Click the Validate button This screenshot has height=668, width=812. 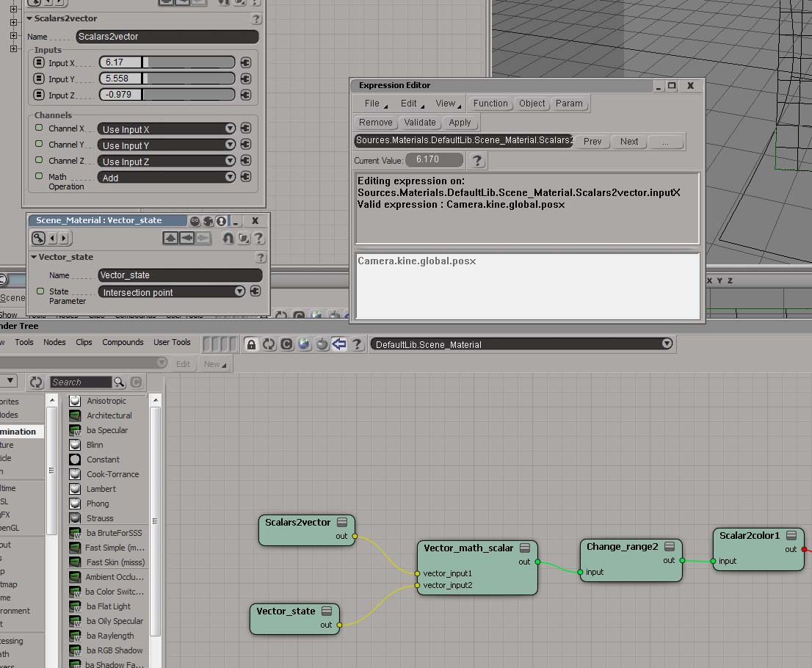pos(420,123)
